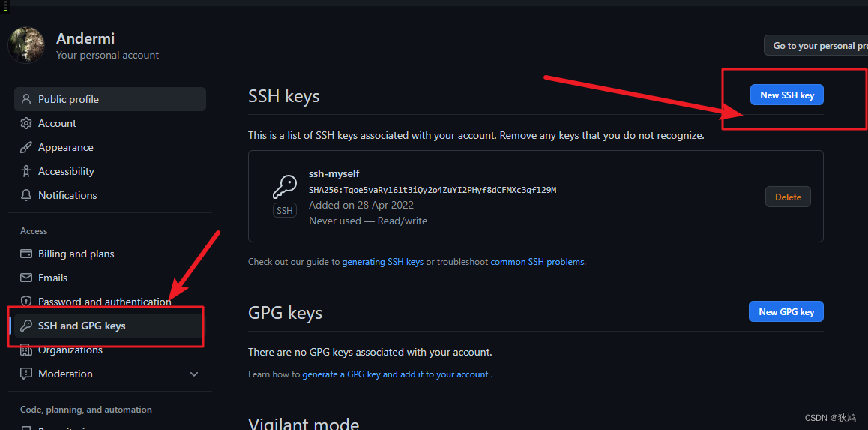Click the Emails envelope icon

pyautogui.click(x=26, y=278)
